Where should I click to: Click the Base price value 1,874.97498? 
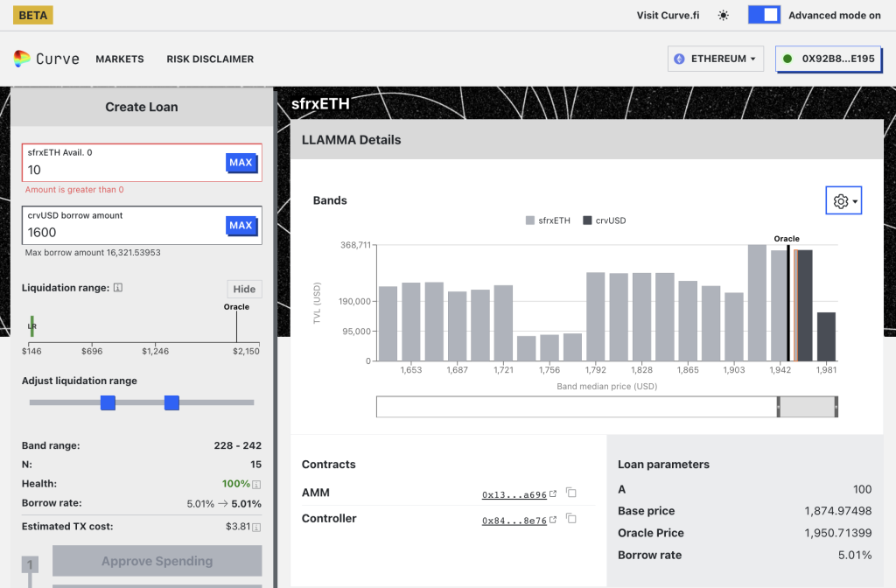pos(837,511)
